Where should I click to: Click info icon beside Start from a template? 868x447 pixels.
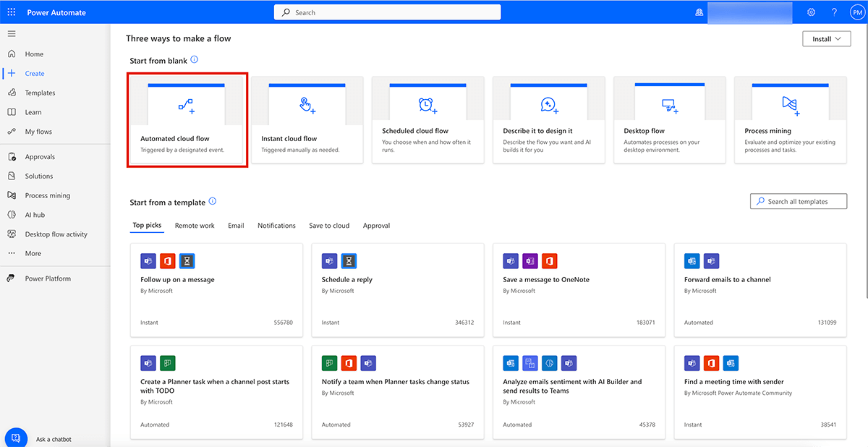(212, 202)
